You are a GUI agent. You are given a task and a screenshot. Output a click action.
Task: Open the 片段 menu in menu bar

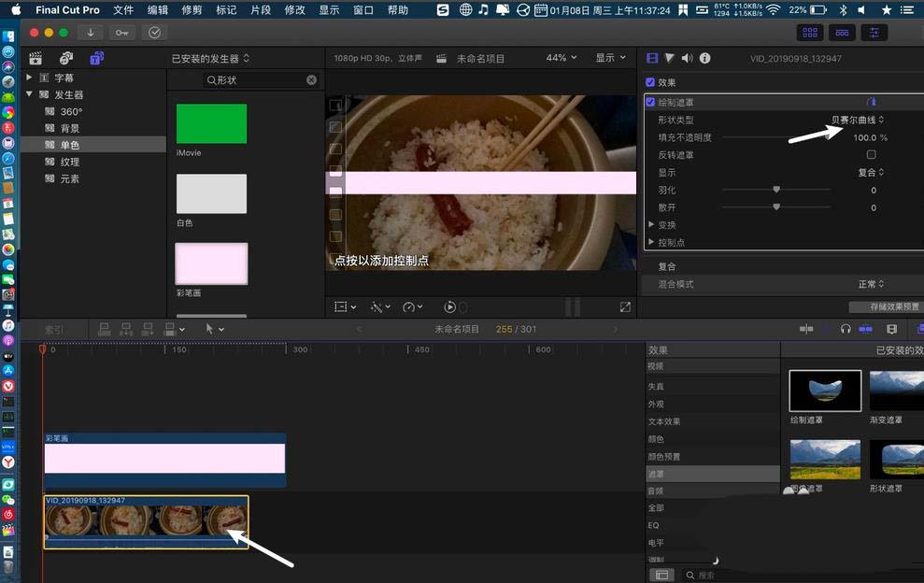point(261,10)
